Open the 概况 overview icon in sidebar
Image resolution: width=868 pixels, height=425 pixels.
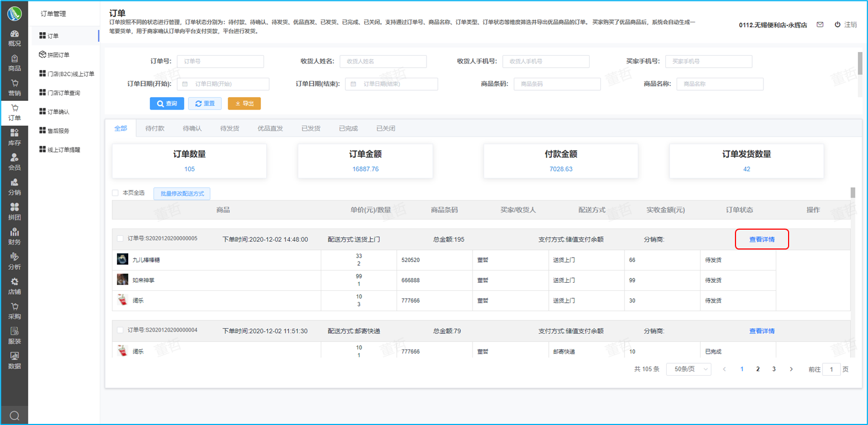(14, 38)
